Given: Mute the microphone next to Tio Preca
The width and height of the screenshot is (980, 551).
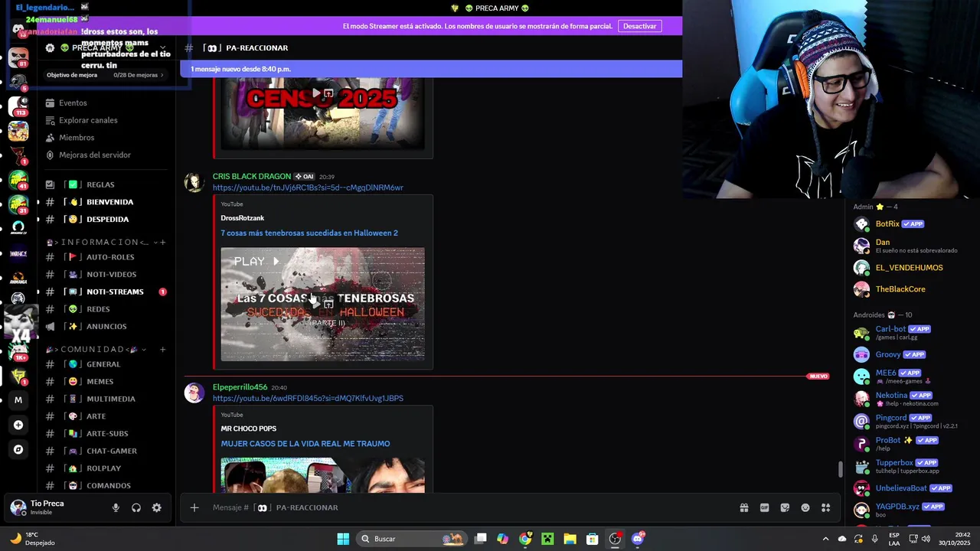Looking at the screenshot, I should (116, 507).
